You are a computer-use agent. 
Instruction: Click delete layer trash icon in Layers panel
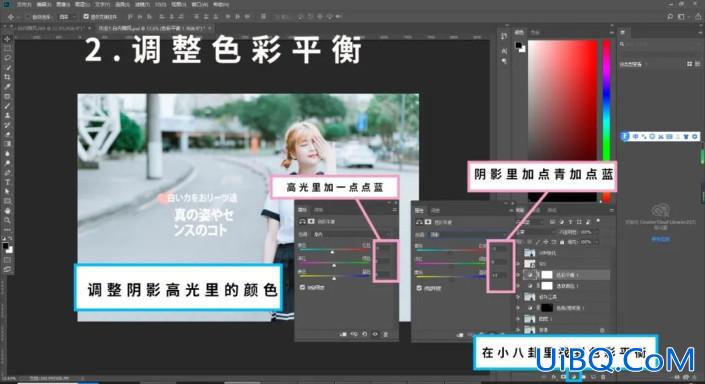pyautogui.click(x=603, y=376)
